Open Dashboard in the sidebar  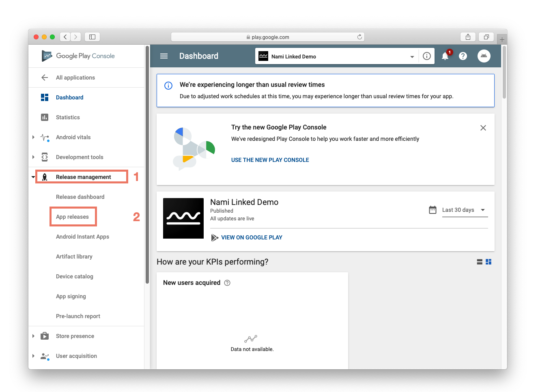coord(70,97)
